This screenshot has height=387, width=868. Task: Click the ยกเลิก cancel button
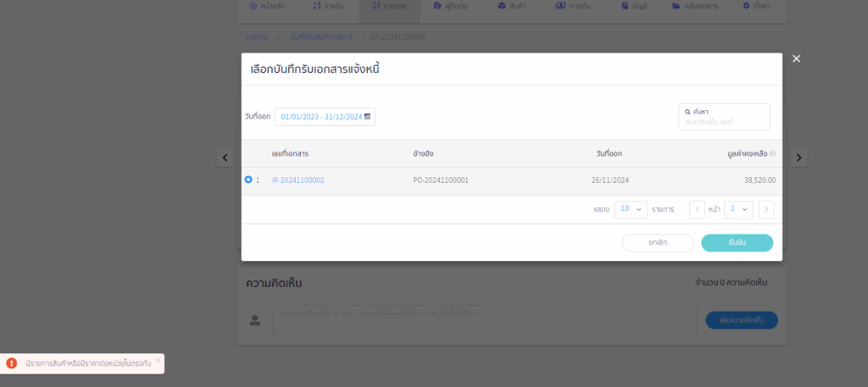pos(658,243)
